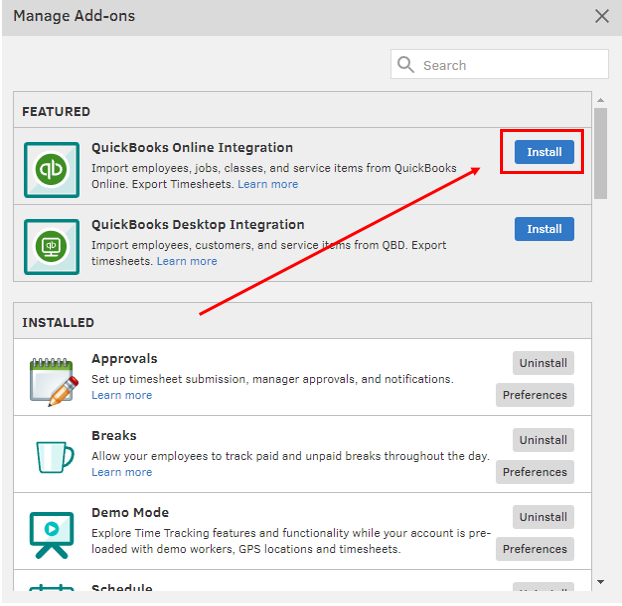
Task: Open Preferences for Breaks
Action: pyautogui.click(x=535, y=472)
